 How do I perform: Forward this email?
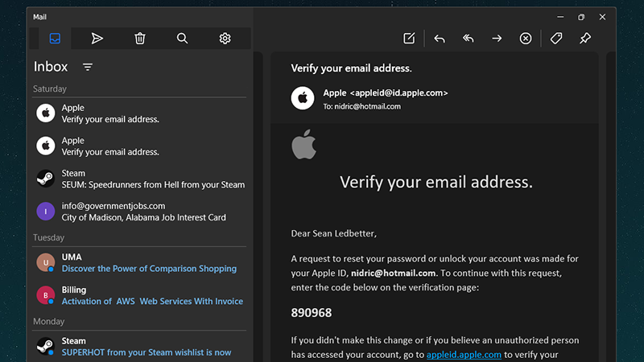click(x=497, y=38)
